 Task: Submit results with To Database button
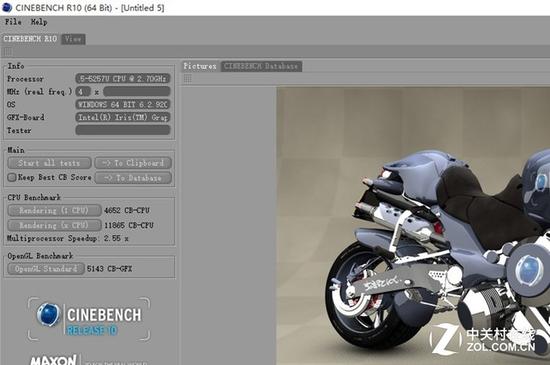(x=133, y=178)
